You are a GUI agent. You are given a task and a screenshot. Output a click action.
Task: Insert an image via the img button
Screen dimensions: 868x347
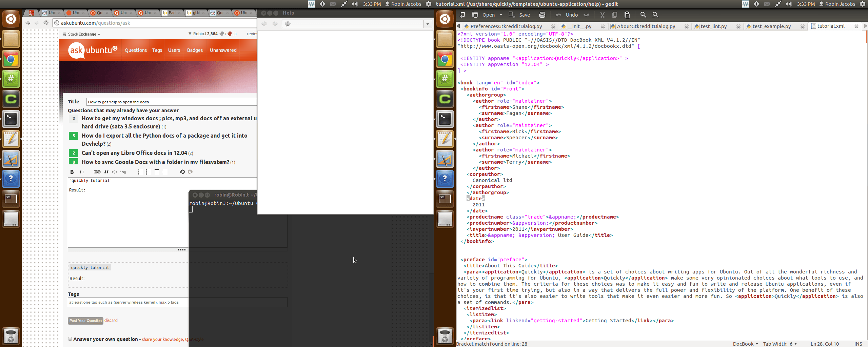tap(123, 172)
